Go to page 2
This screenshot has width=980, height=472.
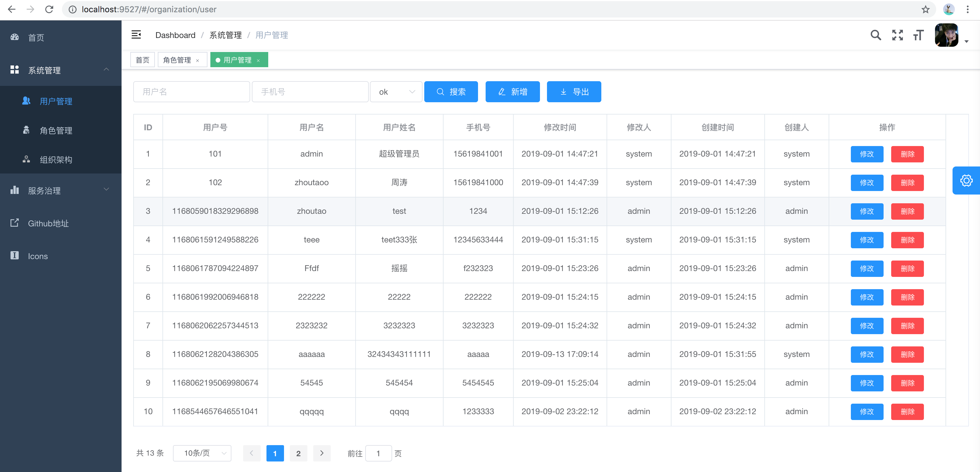click(298, 453)
